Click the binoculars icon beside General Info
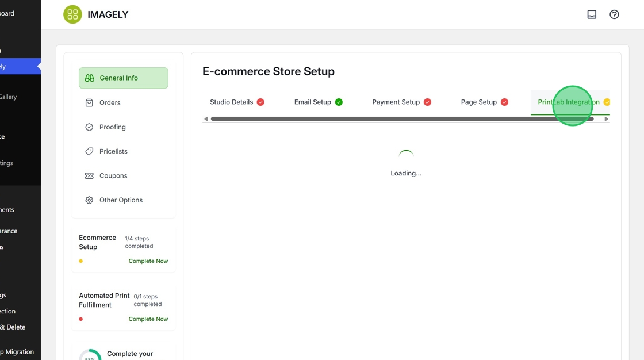The image size is (644, 360). click(x=90, y=78)
